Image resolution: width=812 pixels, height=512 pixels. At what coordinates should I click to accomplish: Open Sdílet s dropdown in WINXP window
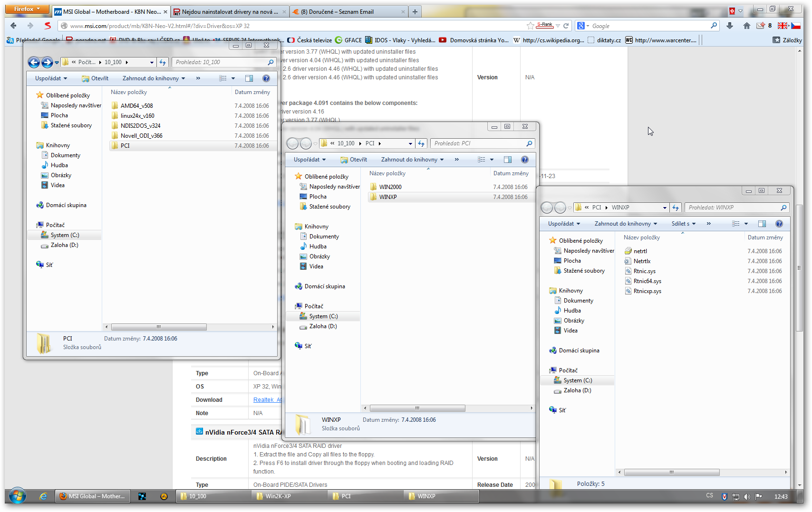point(684,224)
